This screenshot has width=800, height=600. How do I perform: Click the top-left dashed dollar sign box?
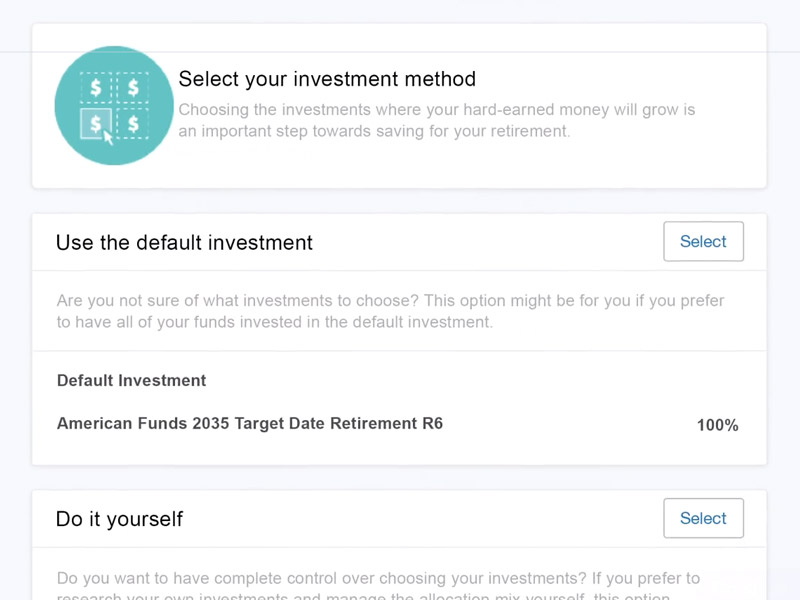[95, 88]
